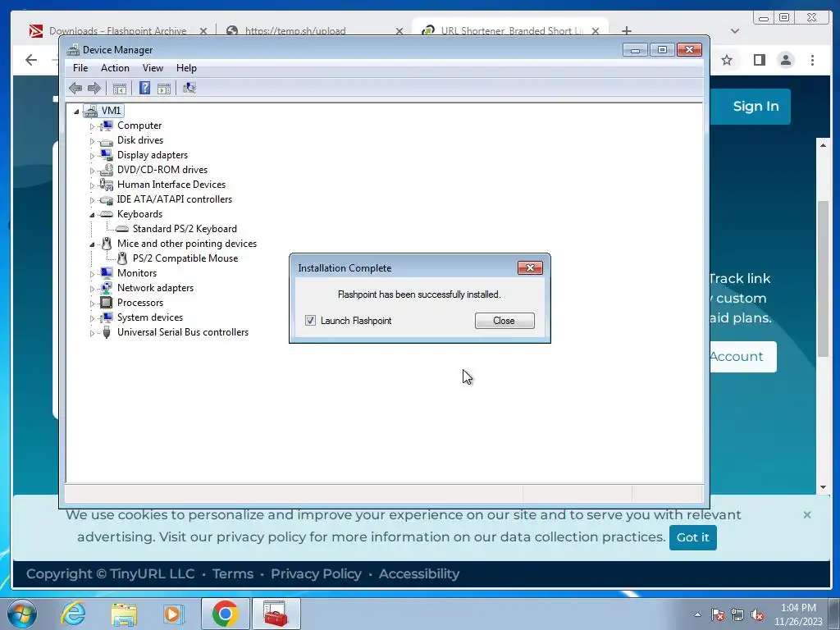Click the System devices category icon
The height and width of the screenshot is (630, 840).
[107, 317]
